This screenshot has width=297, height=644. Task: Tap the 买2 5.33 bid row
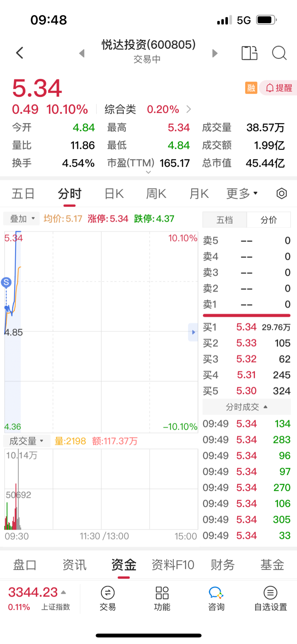[x=247, y=343]
